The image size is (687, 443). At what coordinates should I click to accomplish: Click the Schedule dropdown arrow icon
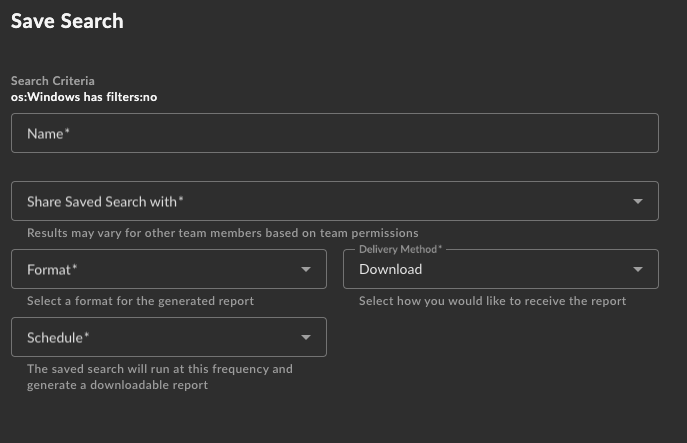(306, 337)
